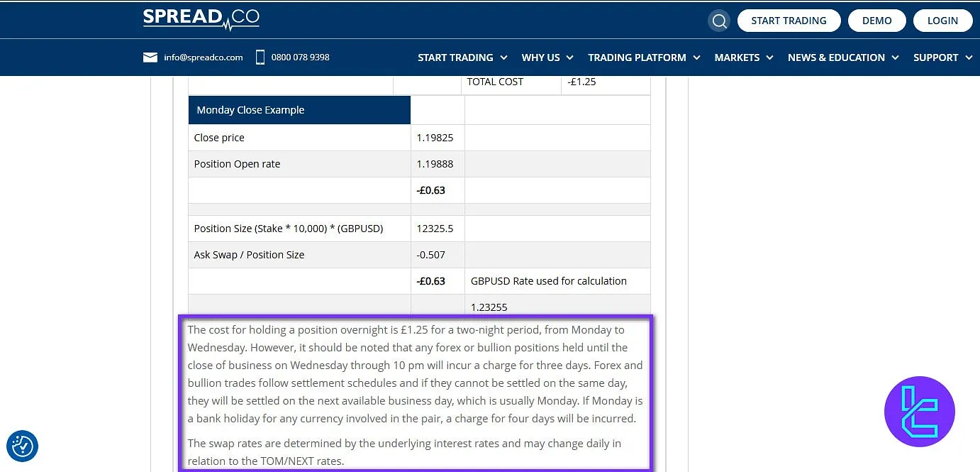Screen dimensions: 980x472
Task: Open the purple chat widget bubble
Action: tap(919, 412)
